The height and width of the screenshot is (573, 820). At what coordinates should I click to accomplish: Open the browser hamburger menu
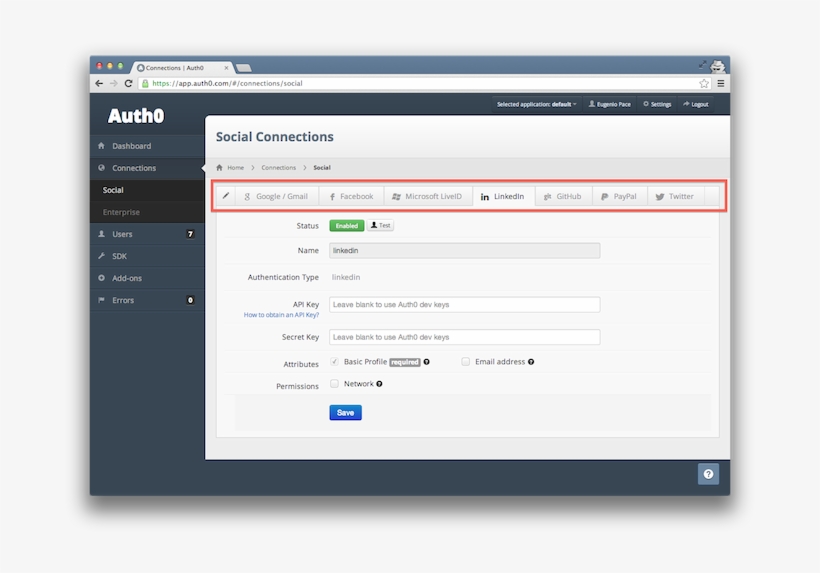[x=721, y=83]
